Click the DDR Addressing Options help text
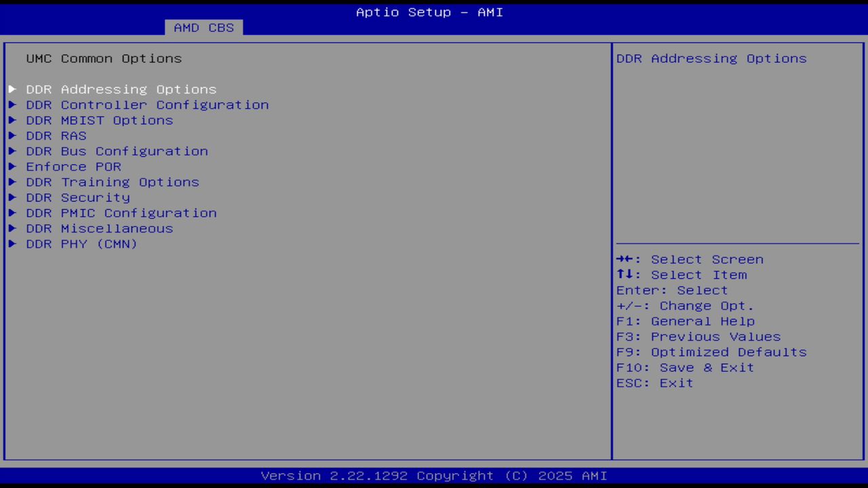 [x=711, y=58]
